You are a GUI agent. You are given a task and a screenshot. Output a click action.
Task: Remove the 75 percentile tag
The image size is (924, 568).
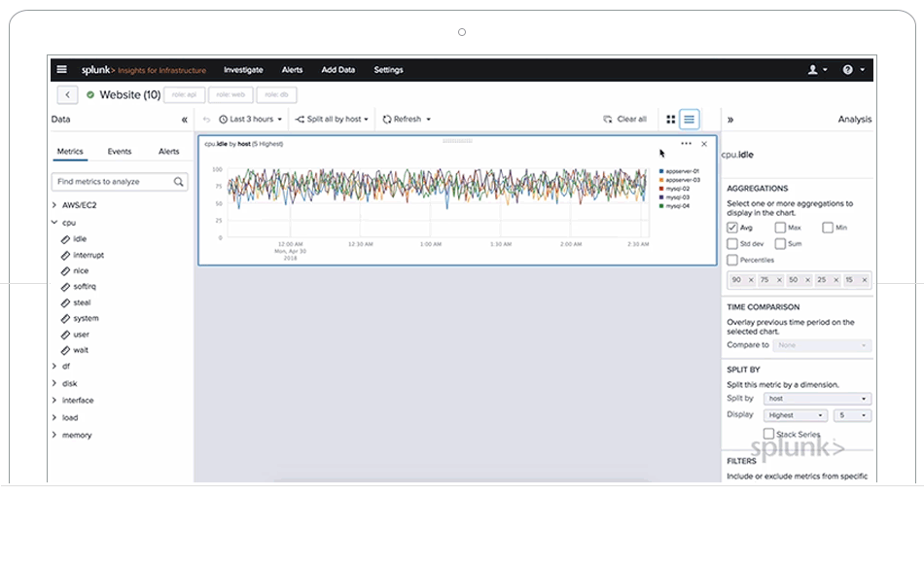tap(779, 280)
